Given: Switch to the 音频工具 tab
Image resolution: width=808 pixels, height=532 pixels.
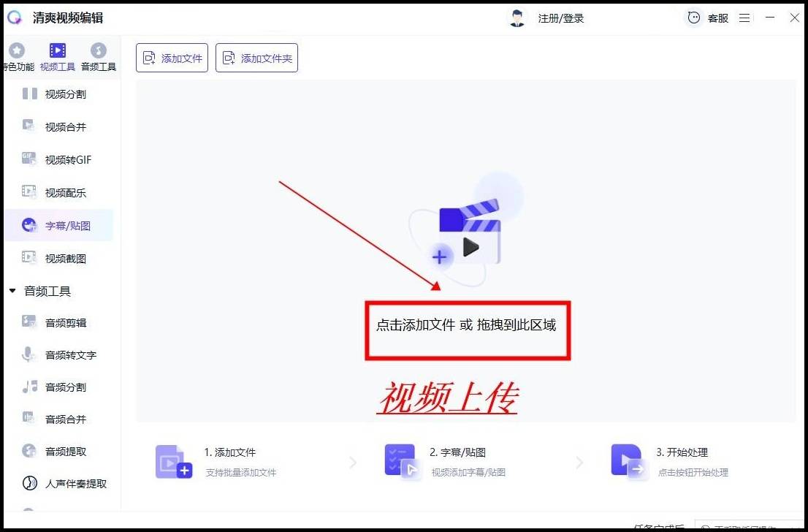Looking at the screenshot, I should [98, 58].
